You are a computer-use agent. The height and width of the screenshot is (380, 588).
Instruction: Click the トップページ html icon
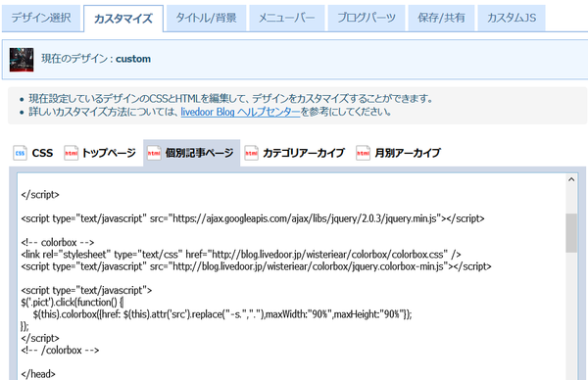71,153
